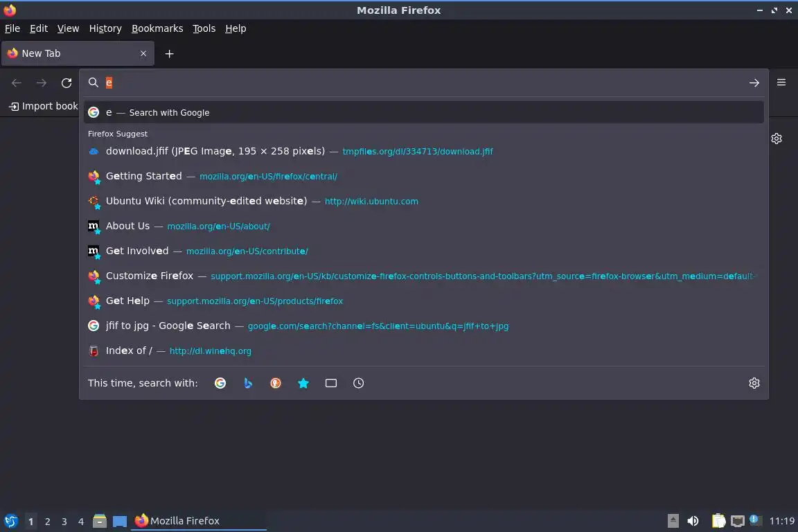The height and width of the screenshot is (532, 798).
Task: Open History menu
Action: coord(105,28)
